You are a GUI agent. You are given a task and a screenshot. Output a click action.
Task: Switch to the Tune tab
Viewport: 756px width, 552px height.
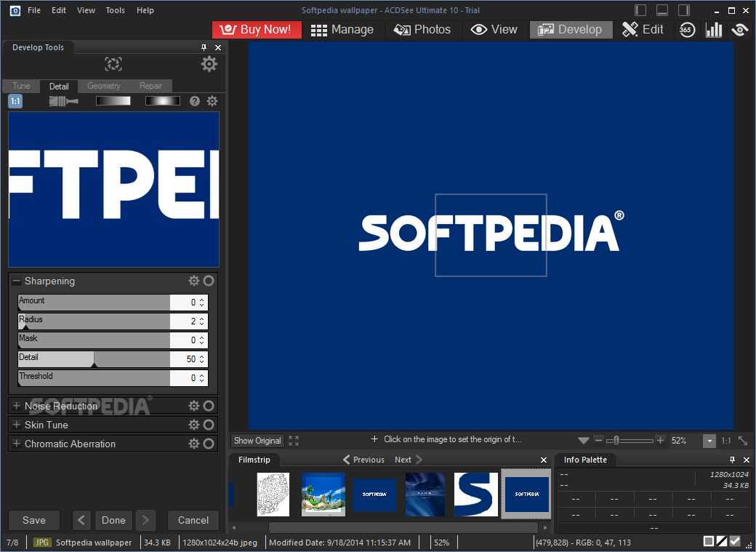[21, 86]
